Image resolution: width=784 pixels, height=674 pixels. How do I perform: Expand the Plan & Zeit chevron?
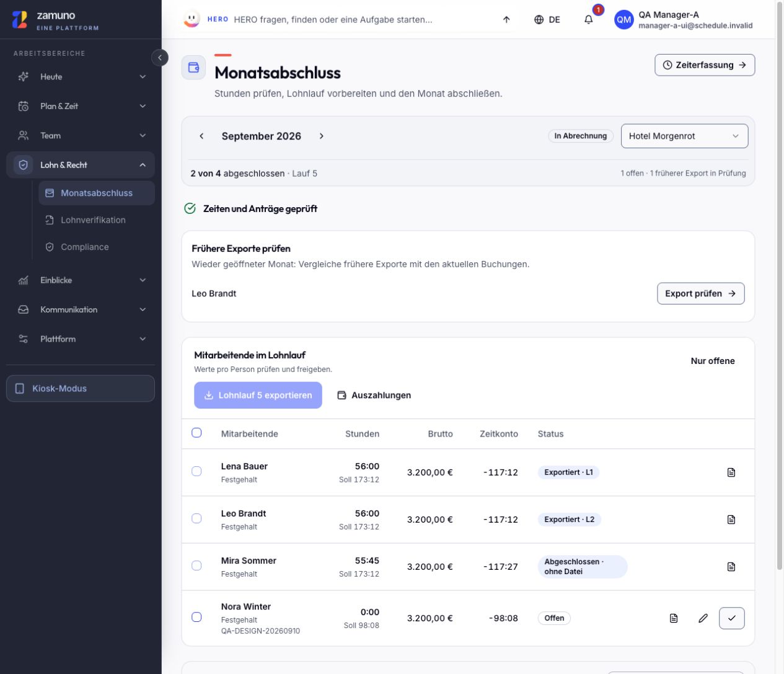tap(143, 106)
